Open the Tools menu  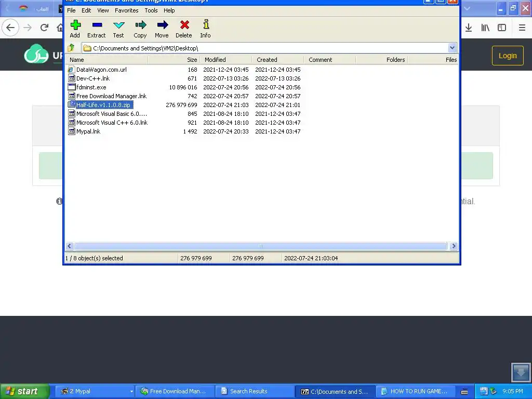pos(151,10)
